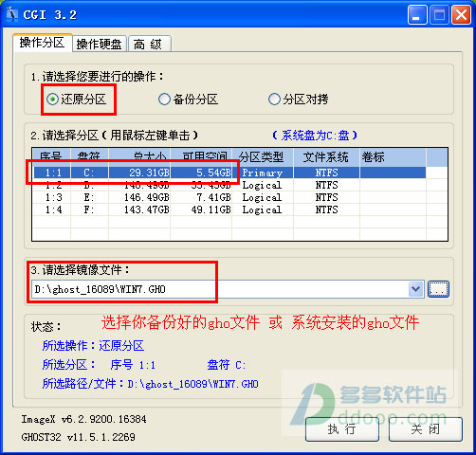Switch to the 操作硬盘 tab
The width and height of the screenshot is (476, 455).
pos(100,44)
